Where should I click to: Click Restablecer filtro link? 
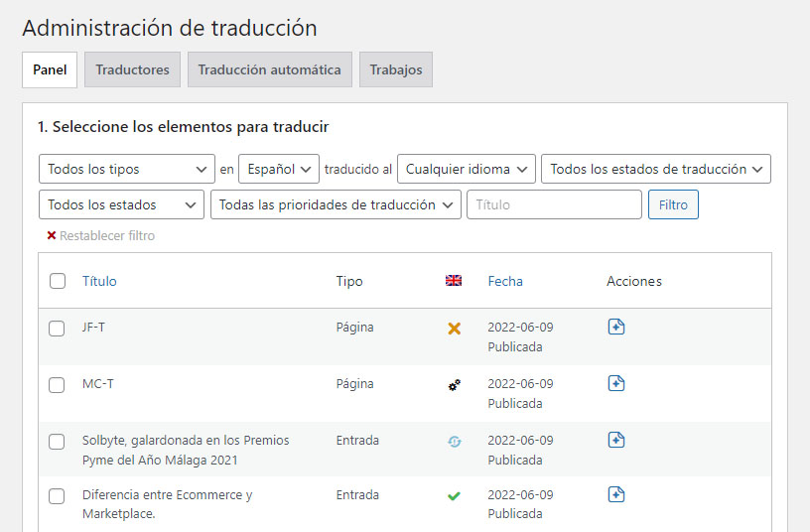point(107,236)
